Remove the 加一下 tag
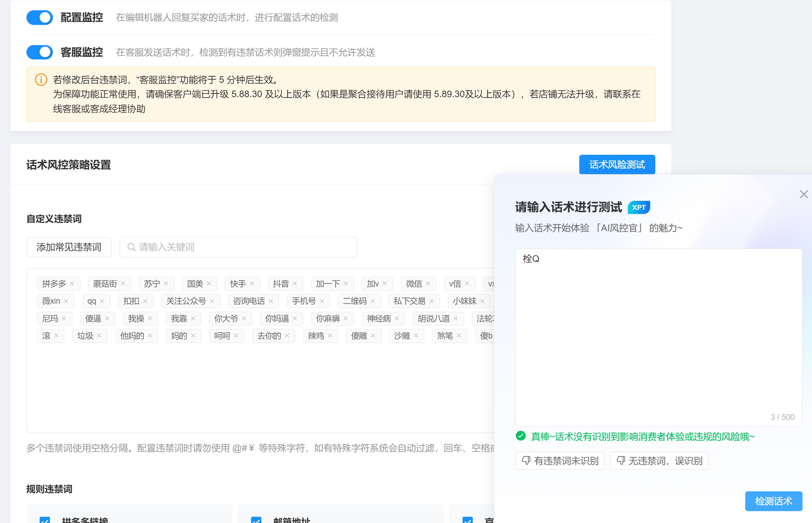Image resolution: width=812 pixels, height=523 pixels. 346,284
